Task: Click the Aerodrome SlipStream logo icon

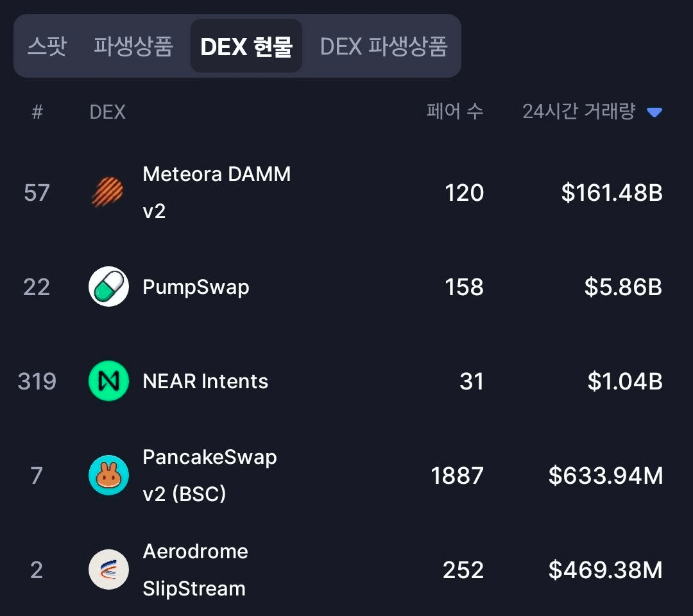Action: [x=108, y=570]
